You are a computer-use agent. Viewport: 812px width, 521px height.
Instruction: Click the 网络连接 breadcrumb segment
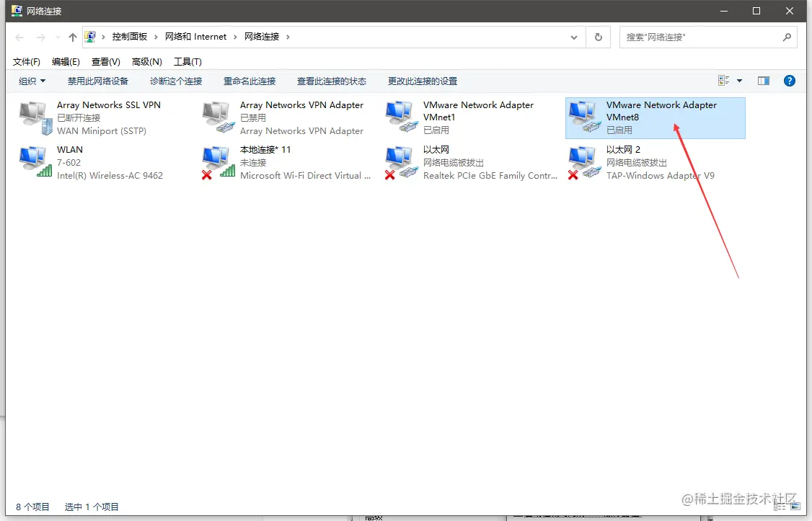point(262,37)
